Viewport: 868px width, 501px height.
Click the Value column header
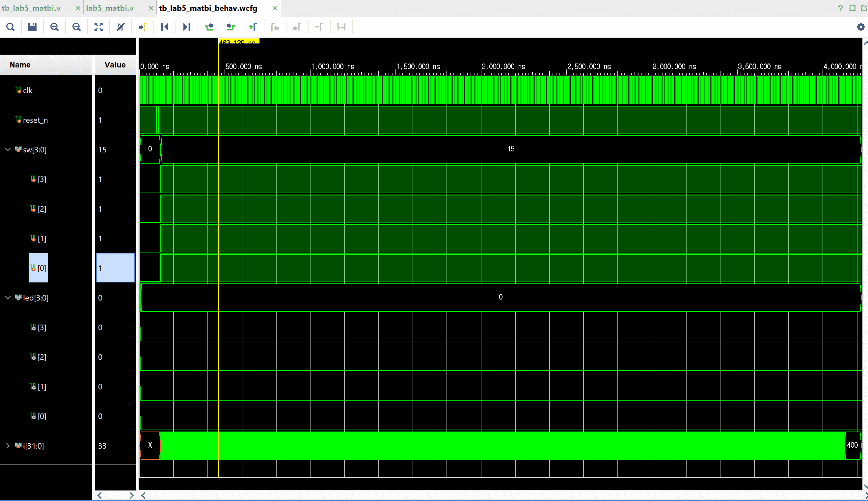click(115, 65)
